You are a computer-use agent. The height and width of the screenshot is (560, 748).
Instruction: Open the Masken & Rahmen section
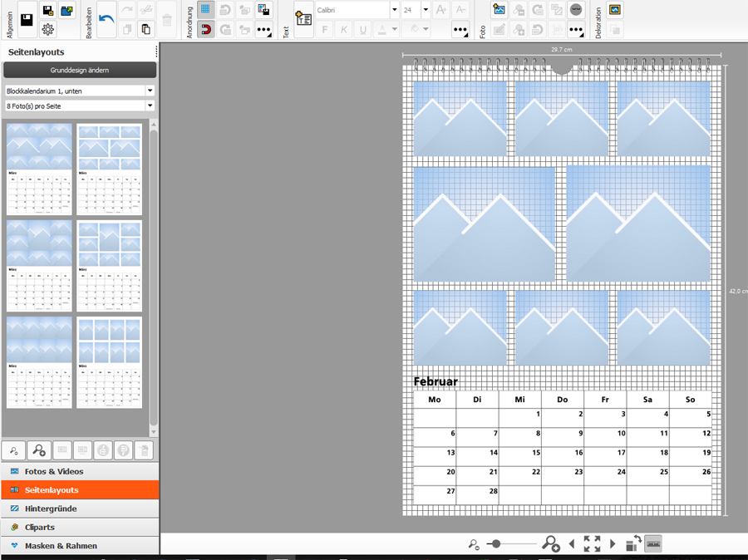(80, 546)
